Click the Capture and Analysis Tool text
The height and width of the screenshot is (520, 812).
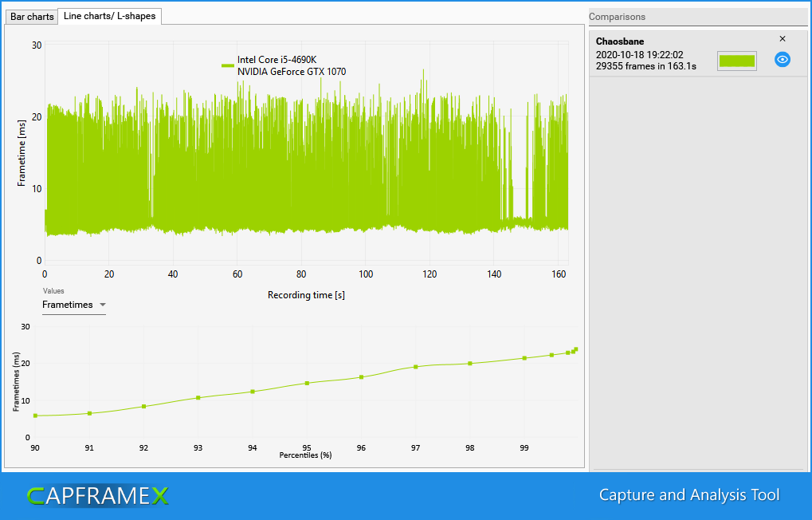tap(689, 495)
